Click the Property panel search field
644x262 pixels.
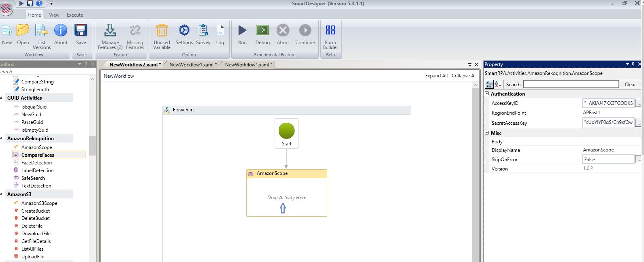pos(571,84)
